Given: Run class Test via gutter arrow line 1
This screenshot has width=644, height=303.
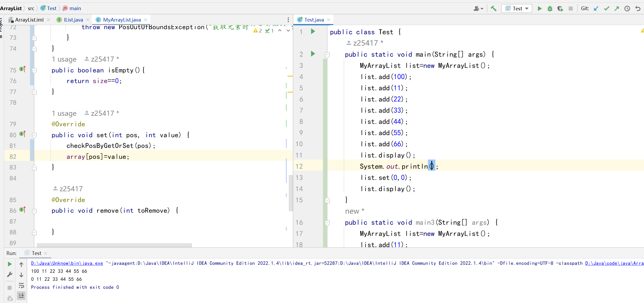Looking at the screenshot, I should click(313, 31).
